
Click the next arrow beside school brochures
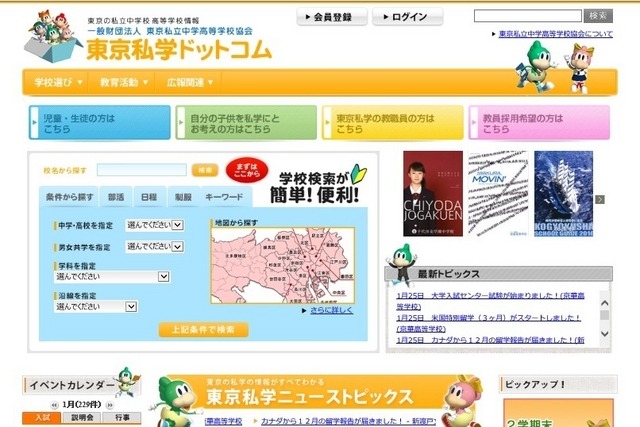(x=600, y=199)
